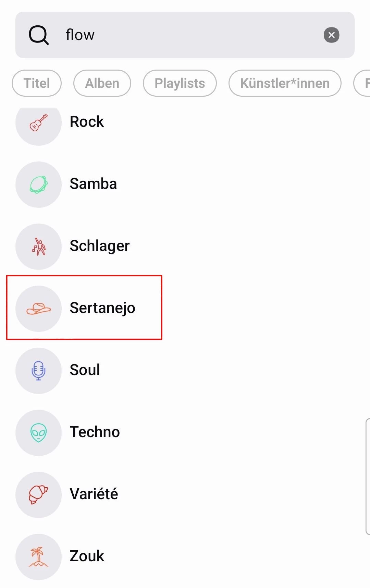Viewport: 370px width, 588px height.
Task: Open the Techno genre label
Action: tap(95, 432)
